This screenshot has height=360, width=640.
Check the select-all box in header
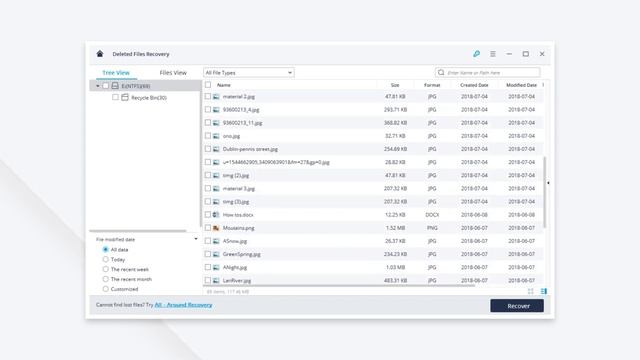tap(208, 84)
